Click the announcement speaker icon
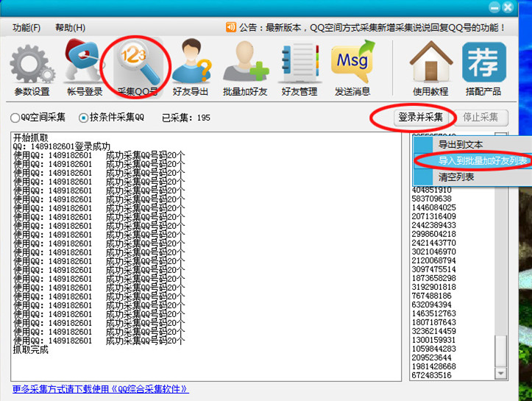The width and height of the screenshot is (532, 401). 231,27
